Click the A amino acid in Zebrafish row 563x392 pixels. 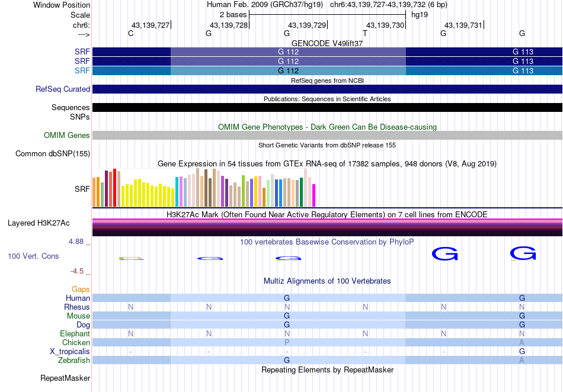(x=522, y=360)
